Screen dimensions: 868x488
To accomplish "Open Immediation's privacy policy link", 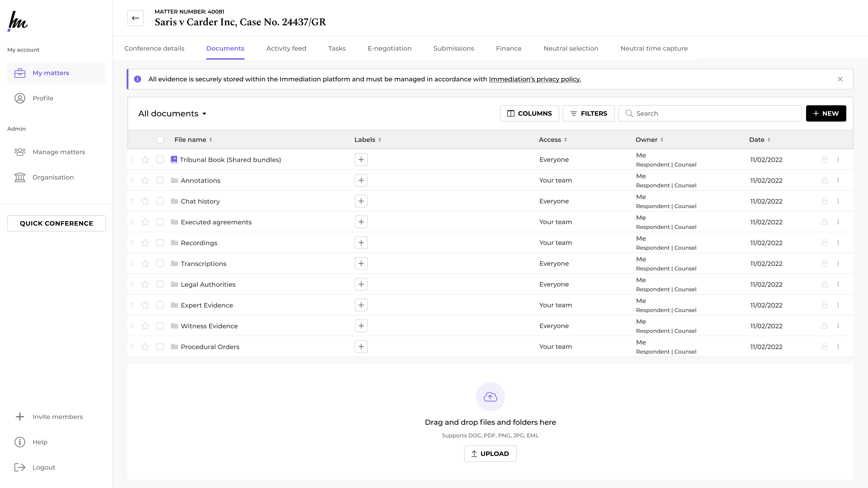I will point(535,79).
